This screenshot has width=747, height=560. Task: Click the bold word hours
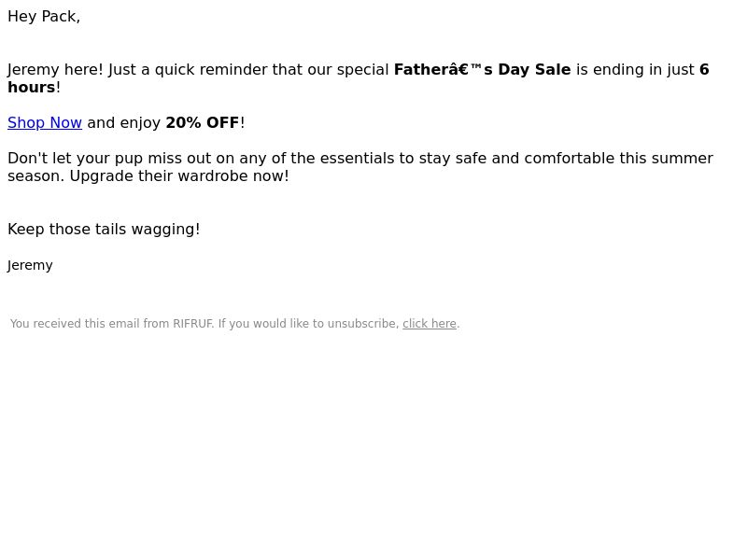(32, 87)
